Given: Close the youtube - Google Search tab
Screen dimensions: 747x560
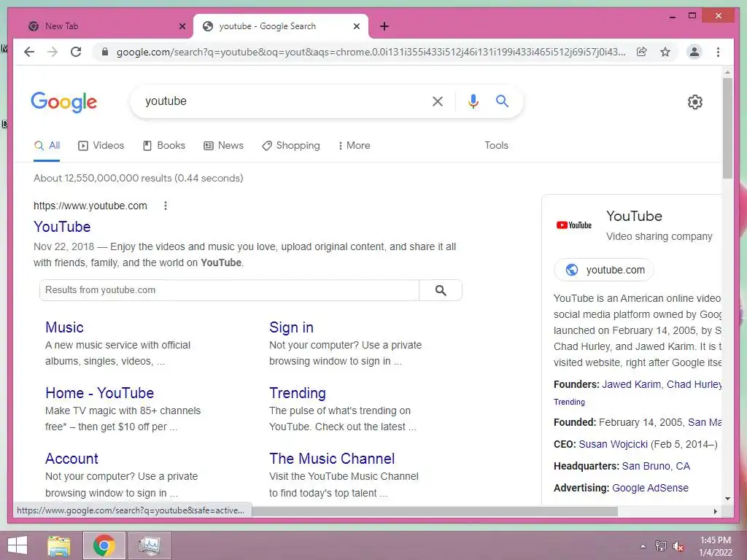Looking at the screenshot, I should pos(356,26).
